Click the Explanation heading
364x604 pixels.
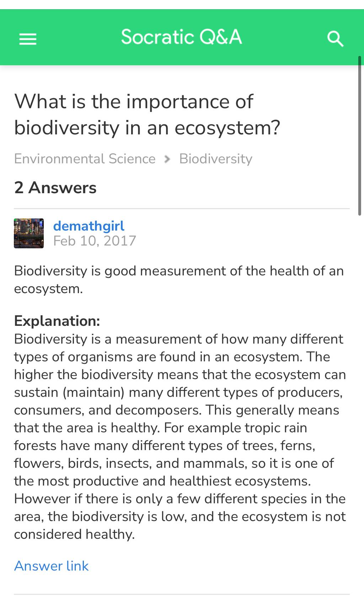57,321
